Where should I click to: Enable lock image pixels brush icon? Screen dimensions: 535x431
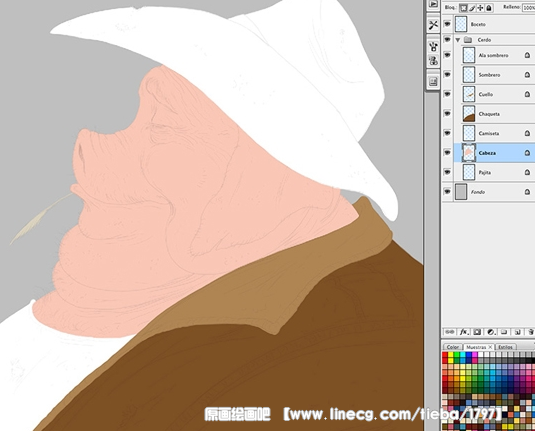pos(472,8)
